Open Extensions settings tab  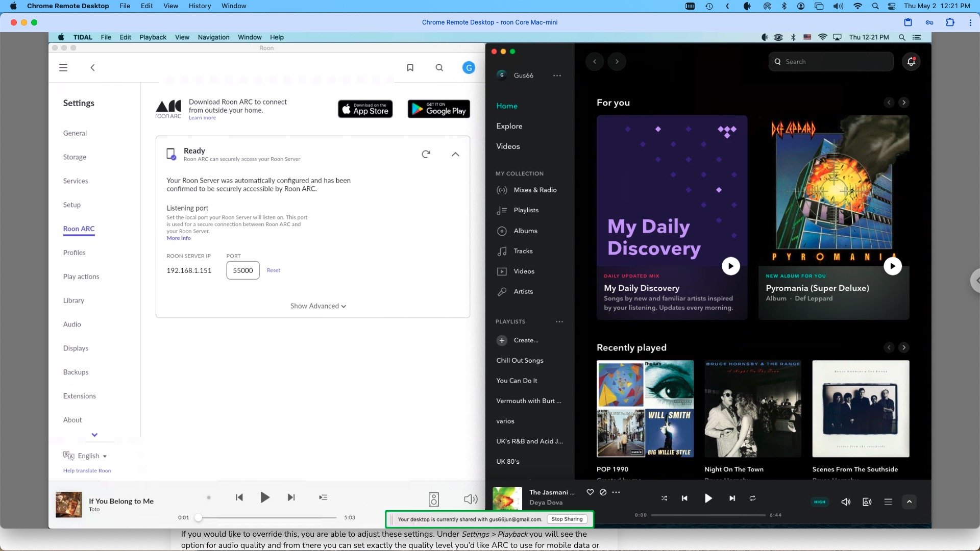pyautogui.click(x=80, y=396)
